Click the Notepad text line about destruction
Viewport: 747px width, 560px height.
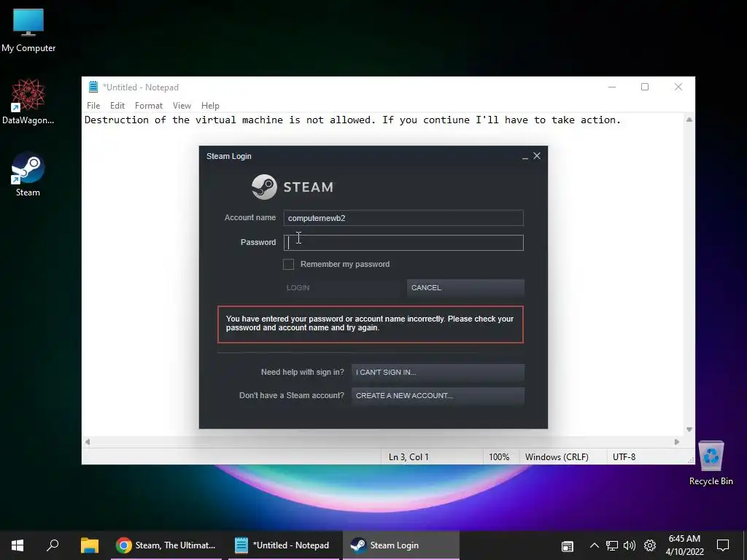coord(352,120)
